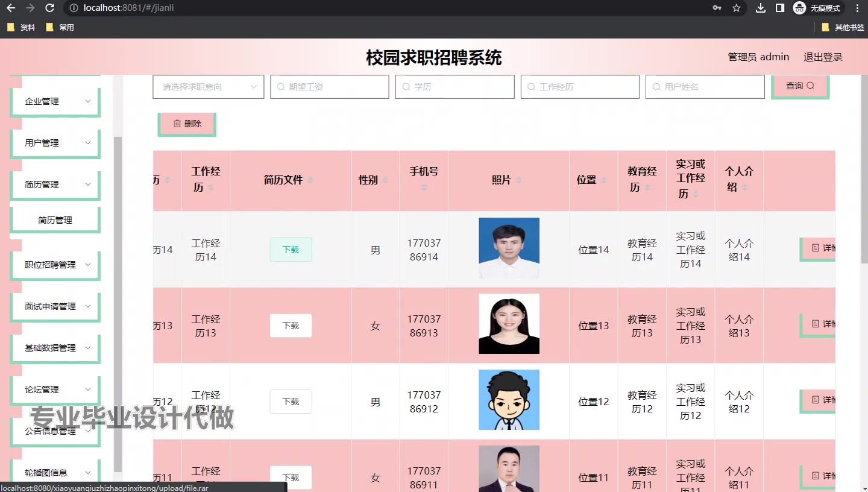Click the 删除 delete button
The image size is (868, 492).
pyautogui.click(x=187, y=124)
